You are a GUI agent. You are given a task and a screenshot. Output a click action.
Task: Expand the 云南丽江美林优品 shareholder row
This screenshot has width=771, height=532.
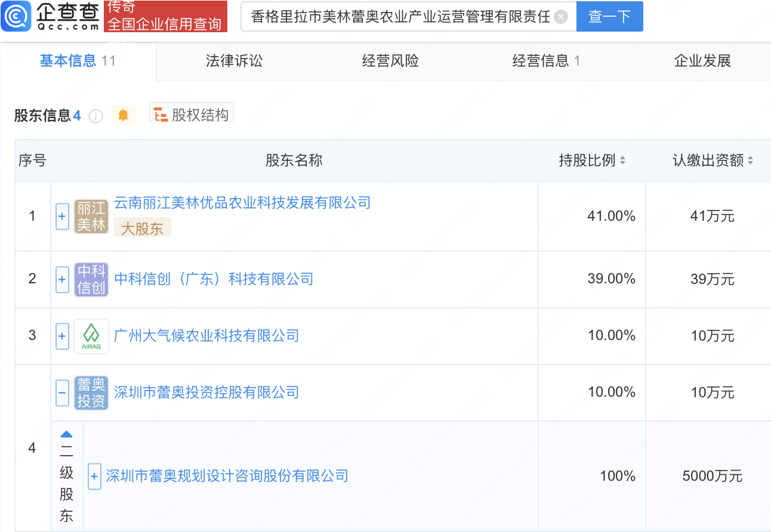62,216
